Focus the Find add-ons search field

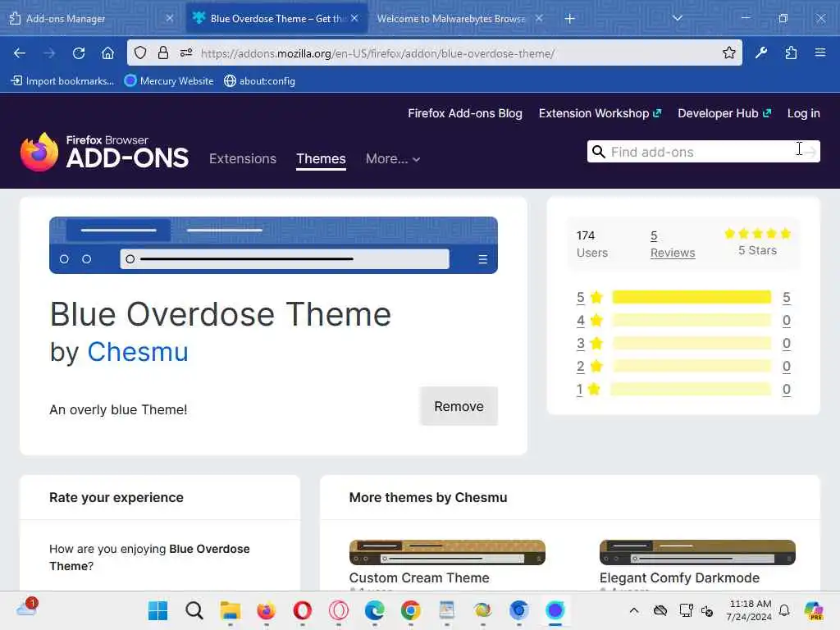[703, 152]
